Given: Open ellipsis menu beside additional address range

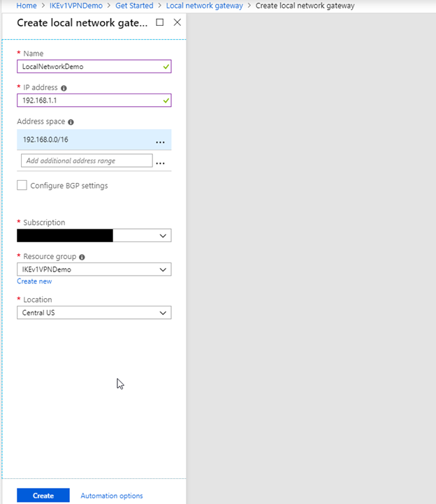Looking at the screenshot, I should tap(160, 163).
